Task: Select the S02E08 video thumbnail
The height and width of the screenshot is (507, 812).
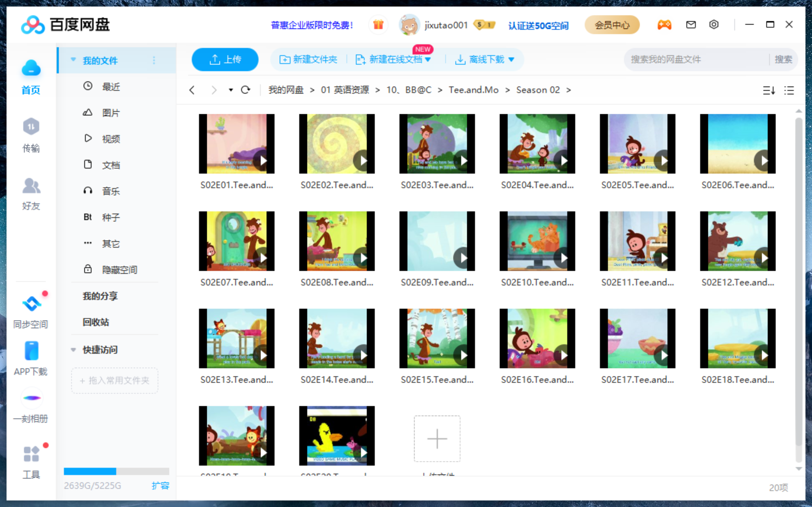Action: tap(337, 241)
